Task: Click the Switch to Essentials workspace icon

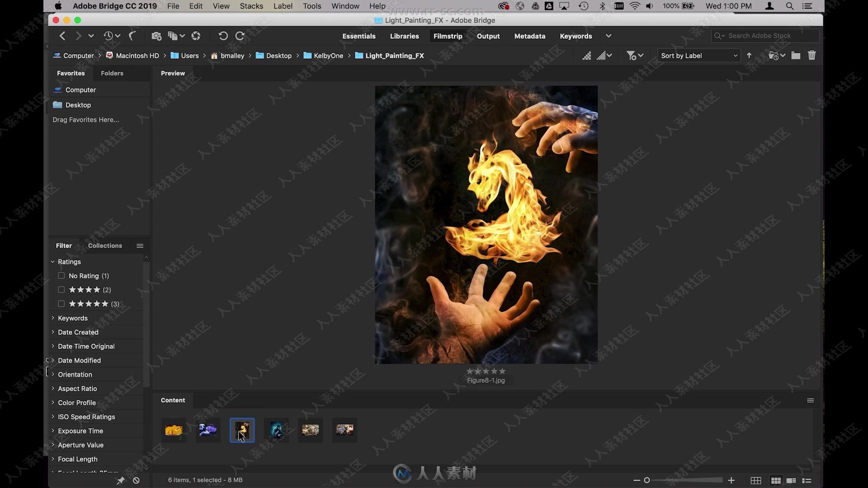Action: [x=359, y=36]
